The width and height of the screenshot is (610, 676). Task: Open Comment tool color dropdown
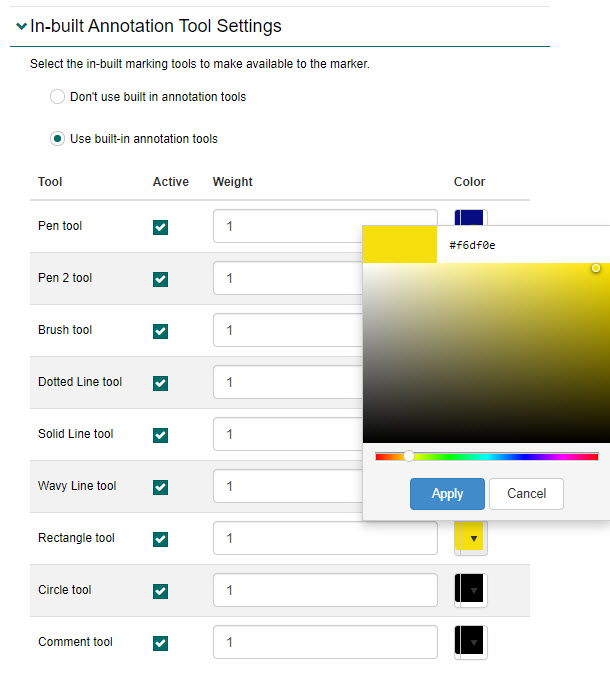click(x=471, y=642)
